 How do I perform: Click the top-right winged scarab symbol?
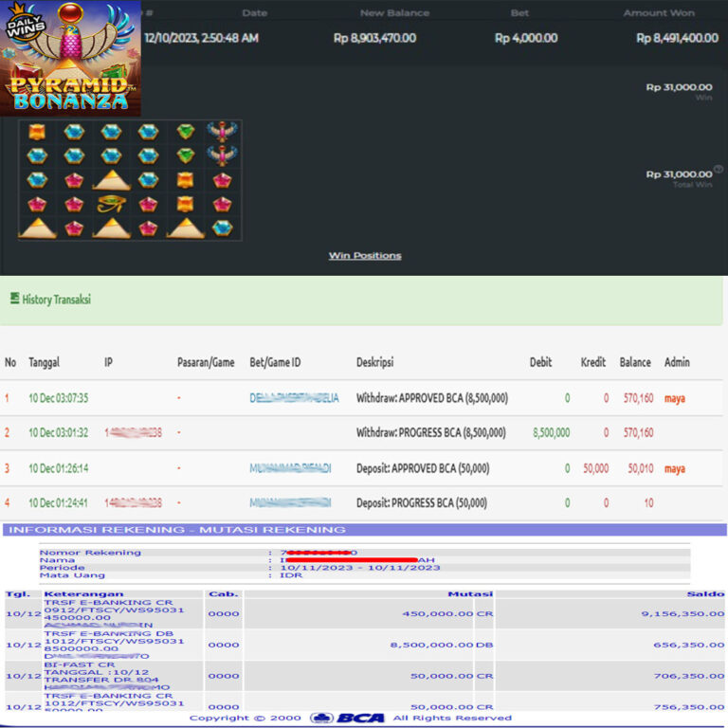[x=222, y=132]
